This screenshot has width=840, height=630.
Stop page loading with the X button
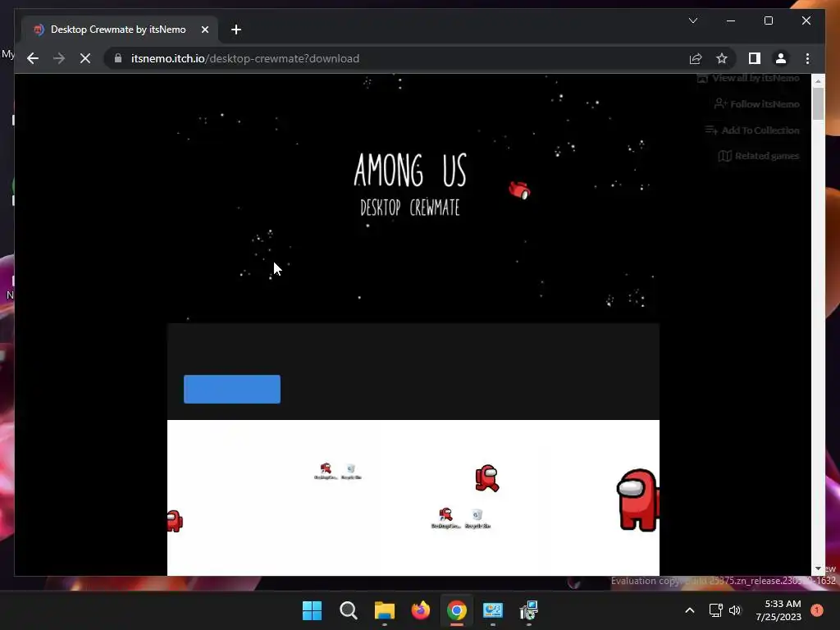85,58
